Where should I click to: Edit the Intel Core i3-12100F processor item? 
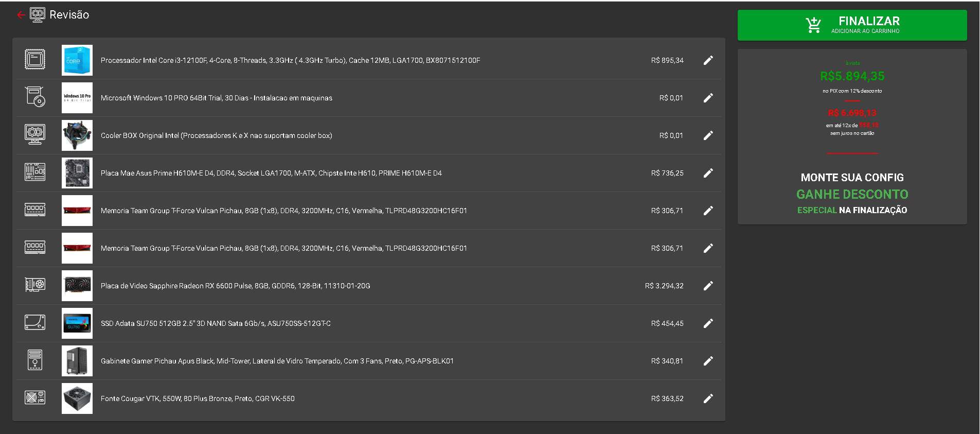[x=708, y=60]
